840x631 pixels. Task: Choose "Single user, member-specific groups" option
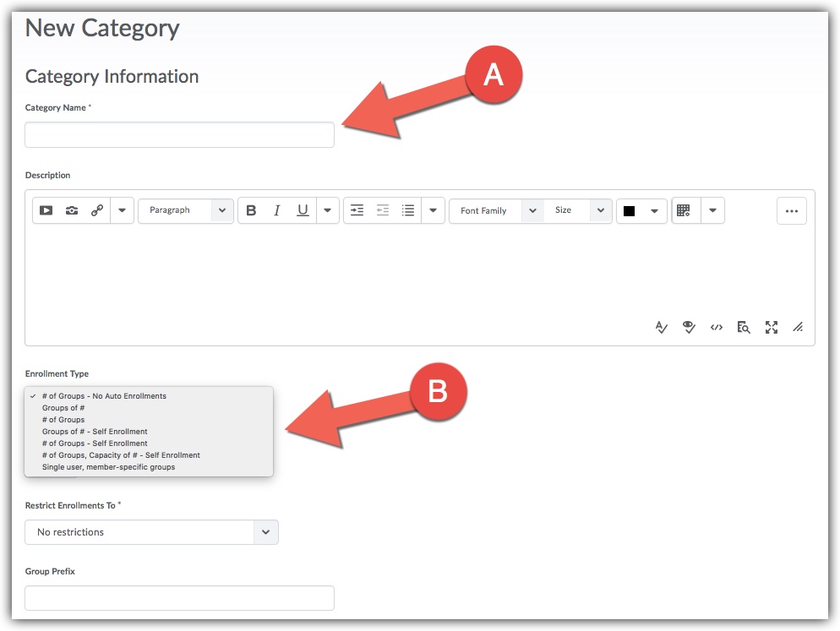pyautogui.click(x=108, y=467)
